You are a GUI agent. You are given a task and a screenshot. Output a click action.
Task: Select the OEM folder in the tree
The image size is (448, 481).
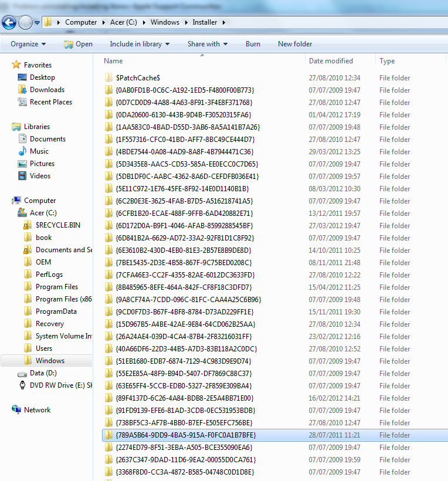(x=43, y=262)
